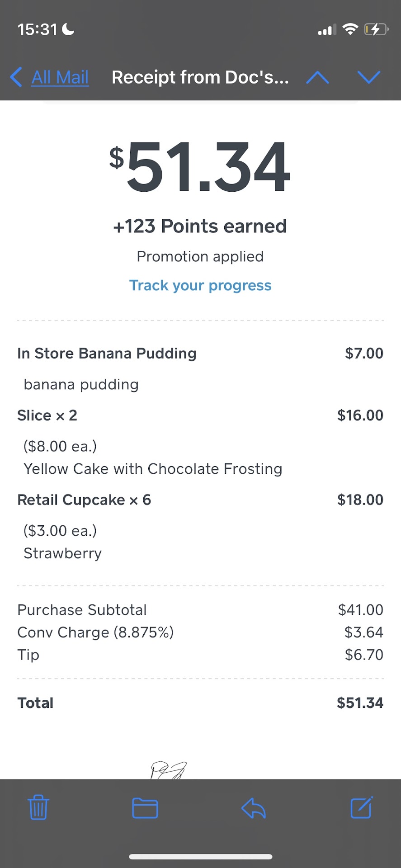
Task: Tap the battery charging status icon
Action: [376, 30]
